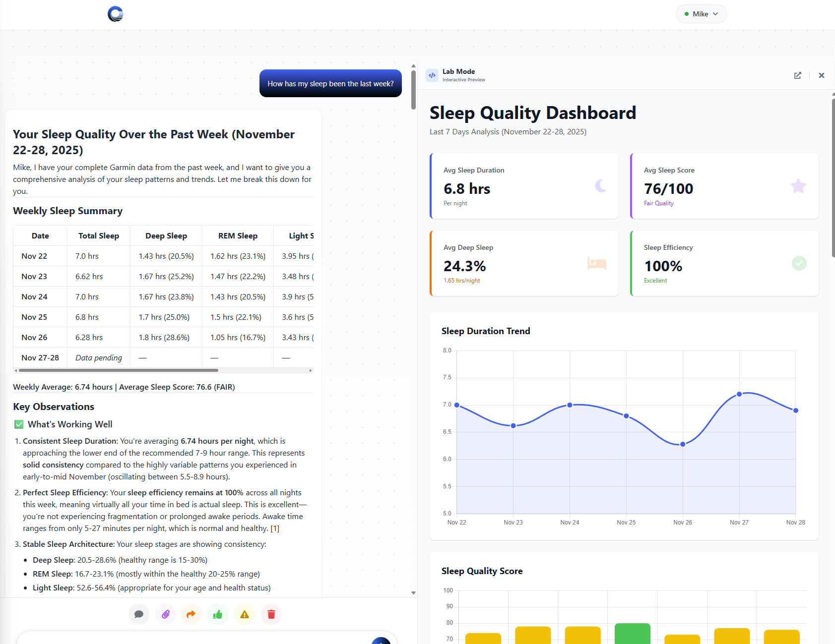Viewport: 835px width, 644px height.
Task: Click the sleep table's right scroll arrow
Action: (x=311, y=370)
